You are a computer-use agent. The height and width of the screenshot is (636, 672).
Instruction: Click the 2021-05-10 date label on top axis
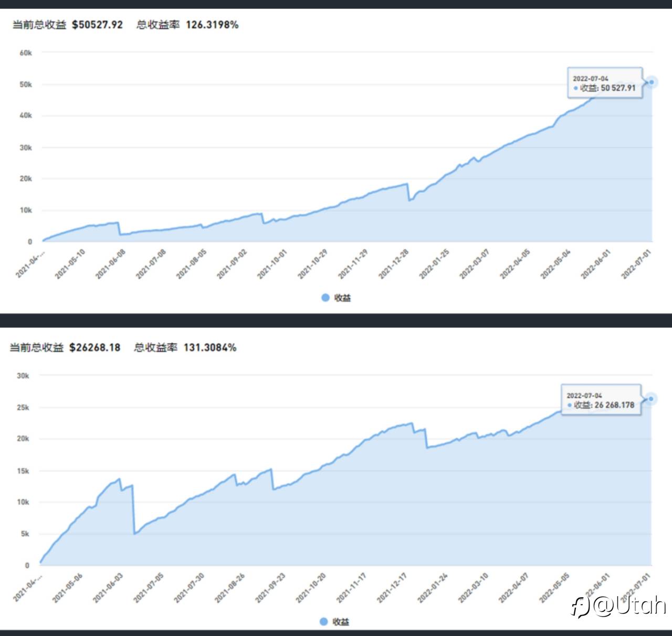click(x=70, y=263)
